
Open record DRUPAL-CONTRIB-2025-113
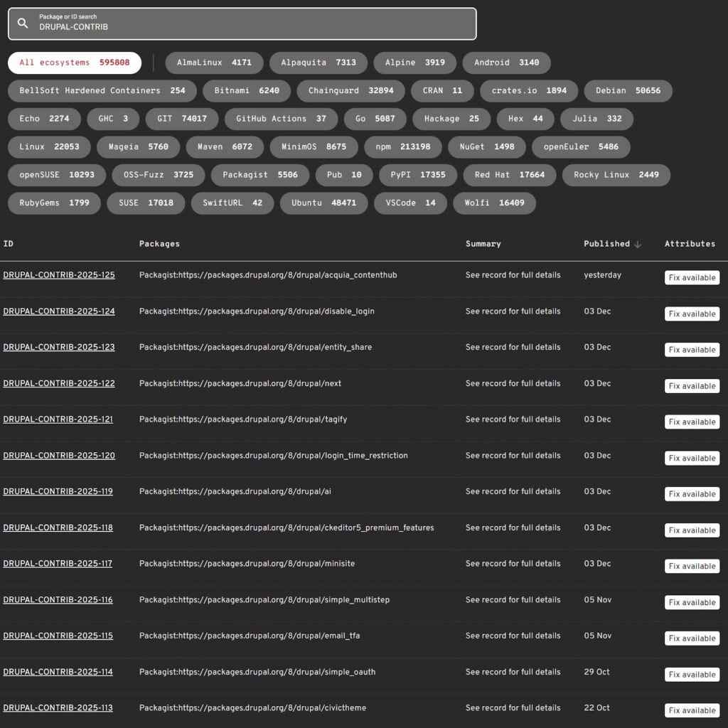(58, 707)
